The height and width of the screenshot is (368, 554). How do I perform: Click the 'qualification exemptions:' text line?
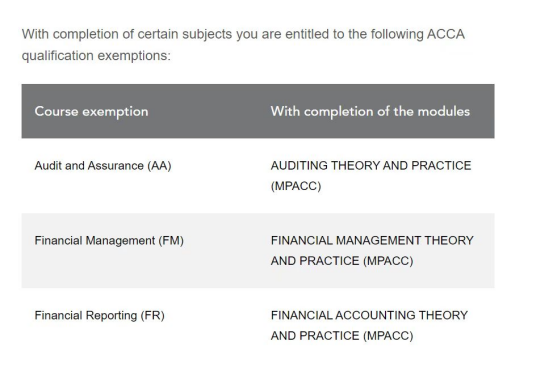(96, 56)
